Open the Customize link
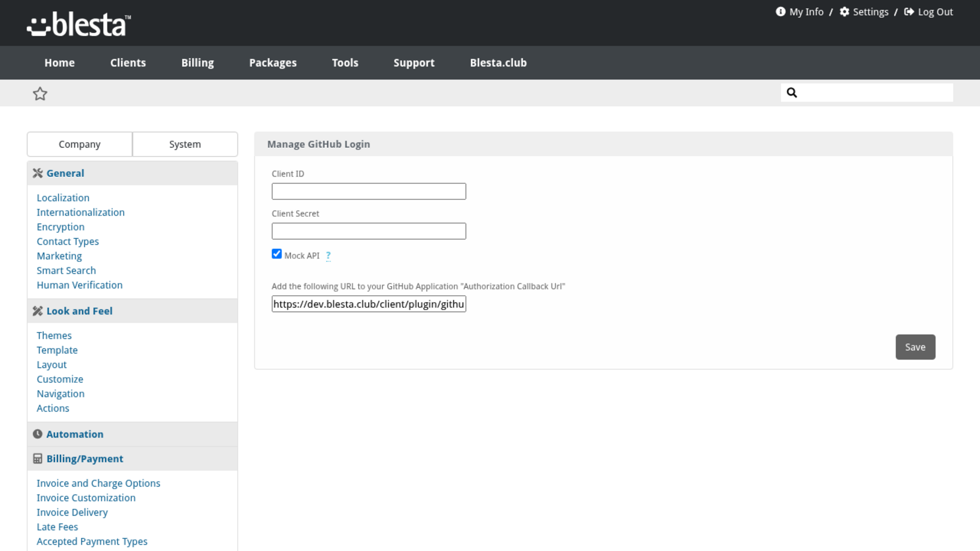 pyautogui.click(x=60, y=379)
